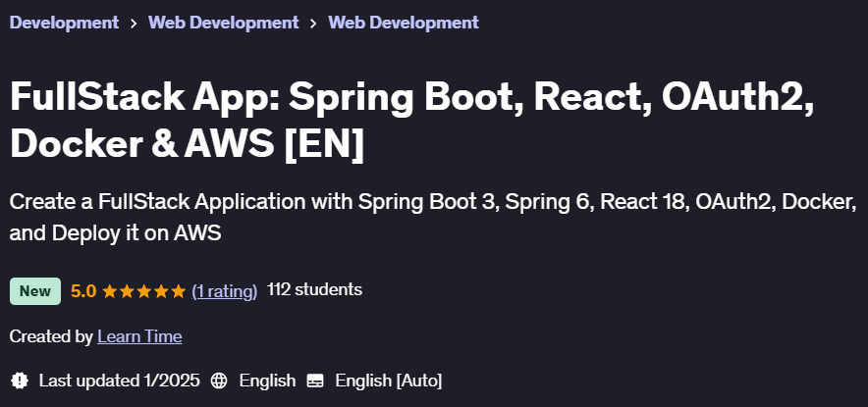
Task: Click the chevron after Development breadcrumb
Action: pyautogui.click(x=134, y=24)
